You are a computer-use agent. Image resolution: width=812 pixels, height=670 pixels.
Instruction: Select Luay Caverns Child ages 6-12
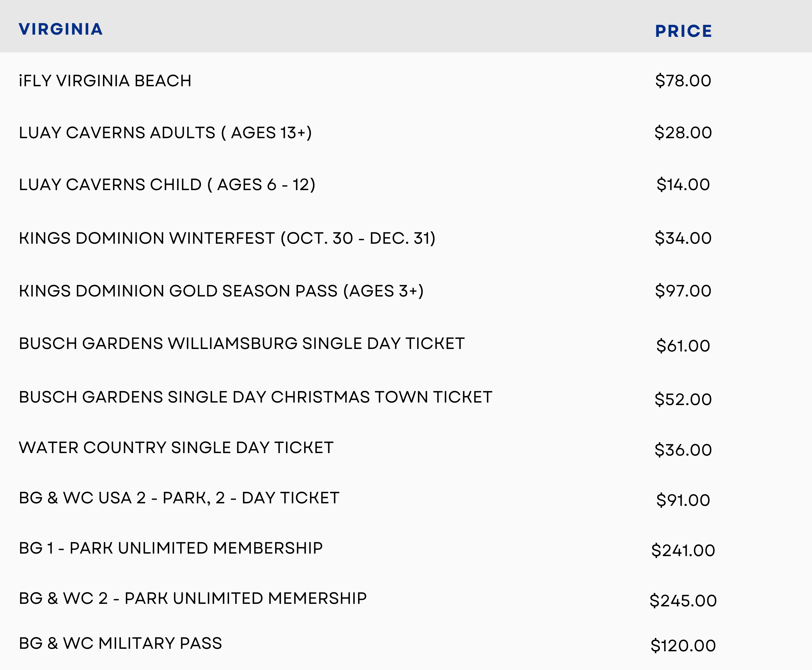[167, 185]
